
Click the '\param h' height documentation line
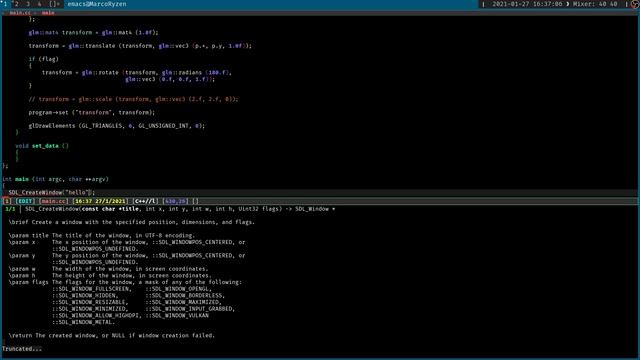coord(110,276)
